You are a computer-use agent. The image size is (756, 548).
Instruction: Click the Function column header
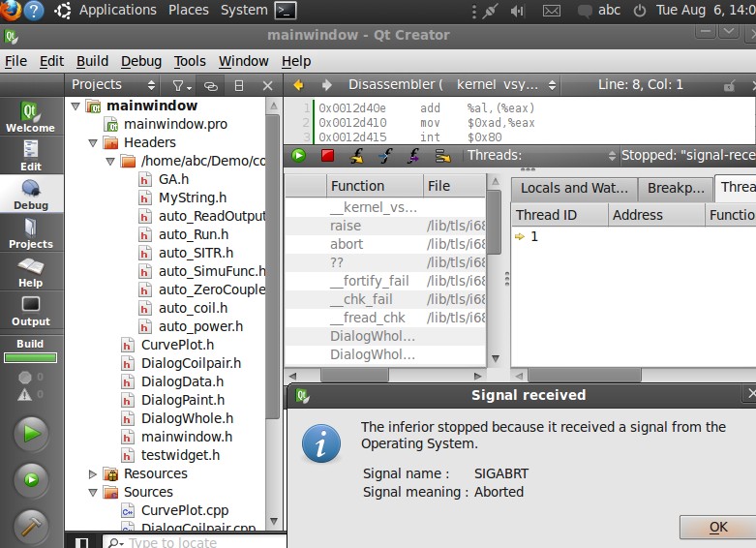click(375, 186)
